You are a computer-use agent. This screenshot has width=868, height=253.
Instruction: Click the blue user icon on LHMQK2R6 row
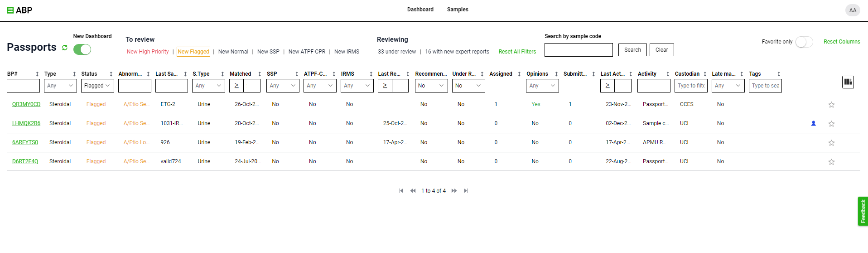(x=814, y=123)
